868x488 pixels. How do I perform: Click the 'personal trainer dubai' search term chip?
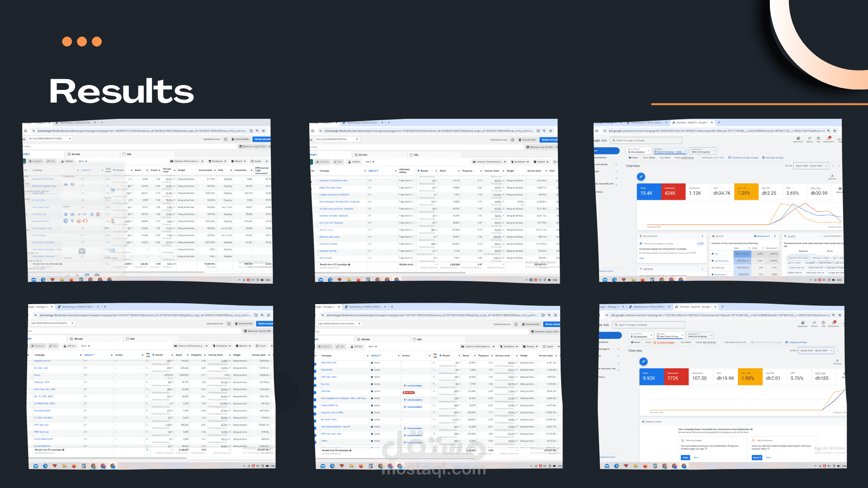pyautogui.click(x=798, y=258)
